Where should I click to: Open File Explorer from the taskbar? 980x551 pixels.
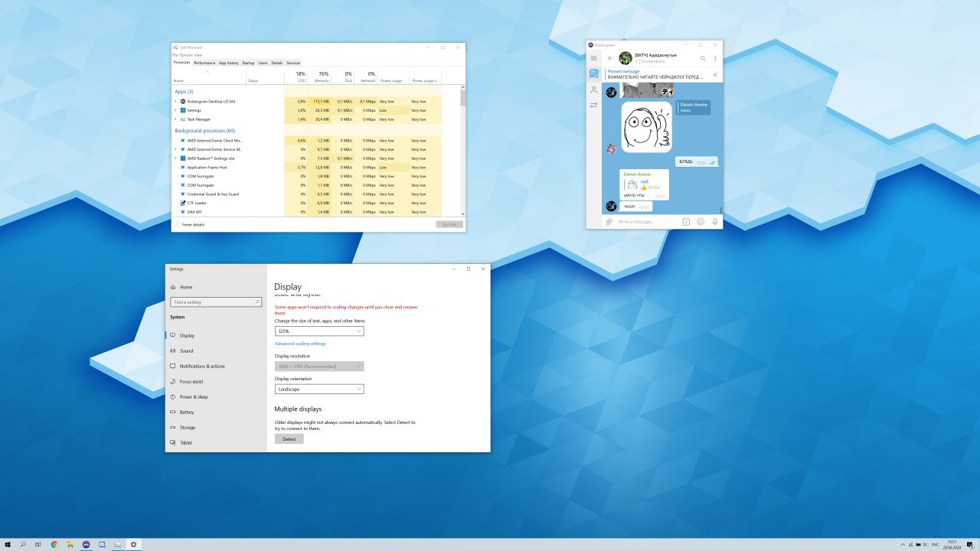click(x=70, y=544)
